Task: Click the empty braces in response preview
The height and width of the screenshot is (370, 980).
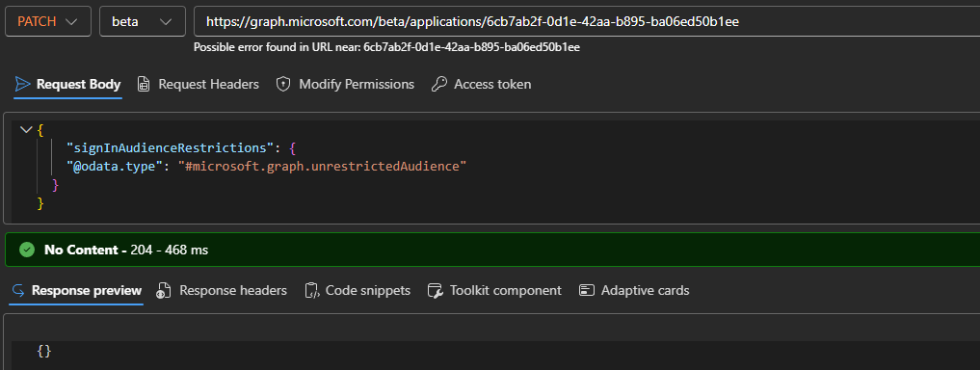Action: pyautogui.click(x=43, y=352)
